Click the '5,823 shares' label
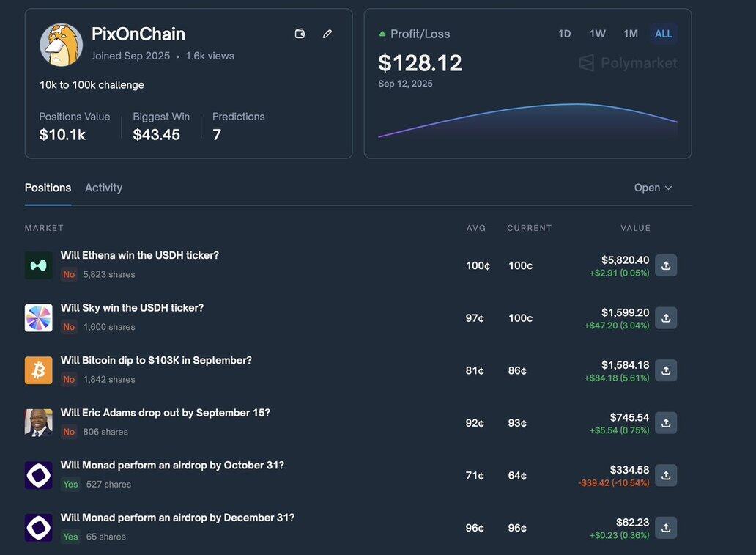 click(109, 275)
